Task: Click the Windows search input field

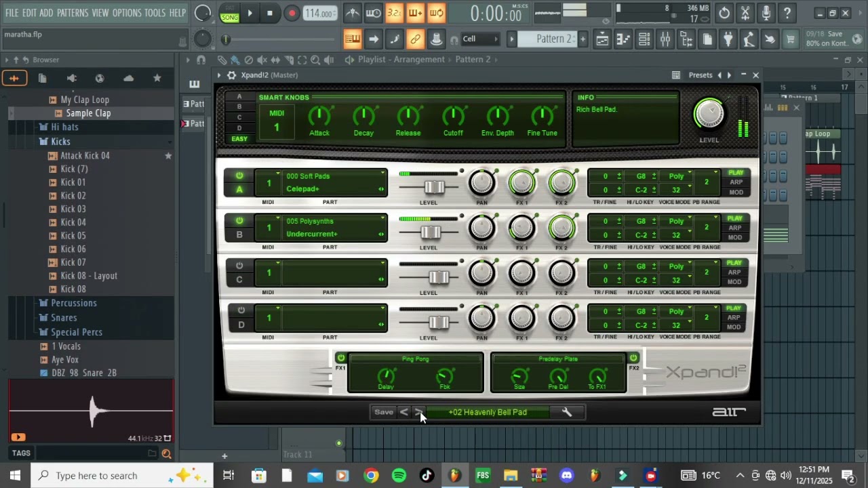Action: tap(122, 476)
